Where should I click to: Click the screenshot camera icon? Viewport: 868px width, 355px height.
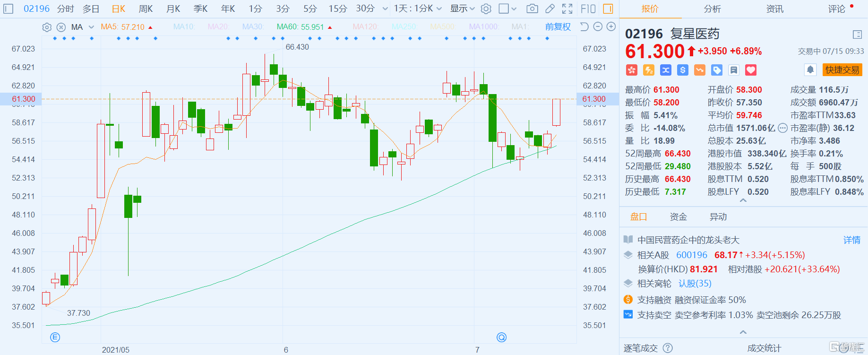pyautogui.click(x=532, y=9)
